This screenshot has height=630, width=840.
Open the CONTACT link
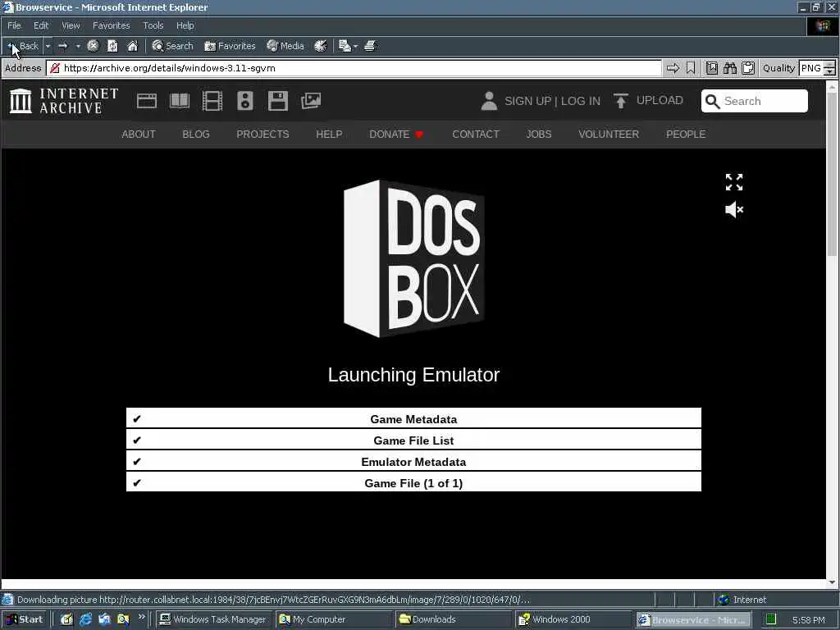coord(476,134)
